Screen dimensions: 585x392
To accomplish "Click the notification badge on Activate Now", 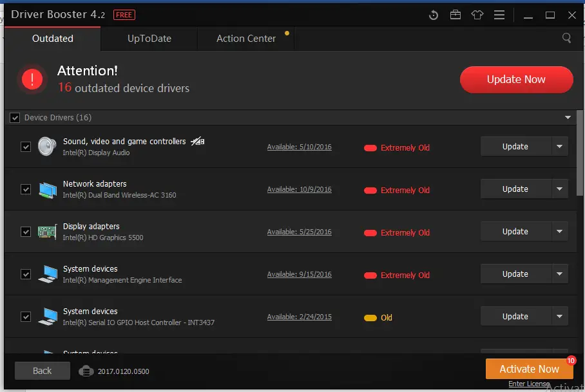I will (x=570, y=360).
